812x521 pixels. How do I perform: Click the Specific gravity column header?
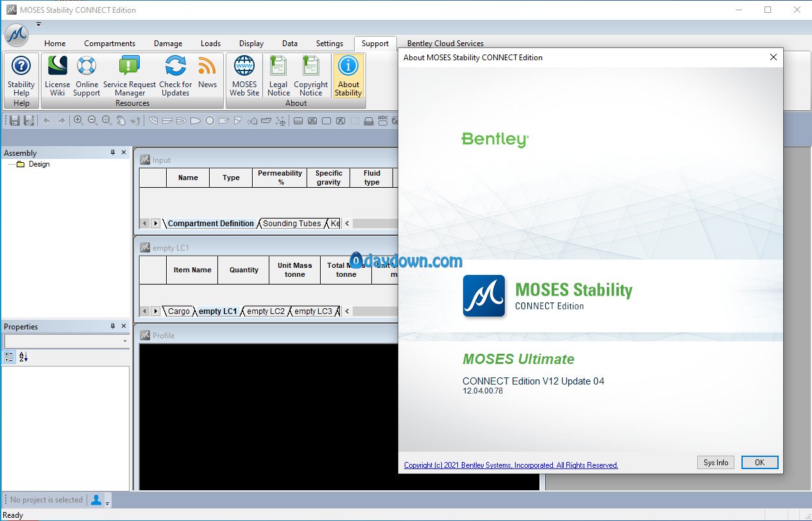click(x=328, y=178)
